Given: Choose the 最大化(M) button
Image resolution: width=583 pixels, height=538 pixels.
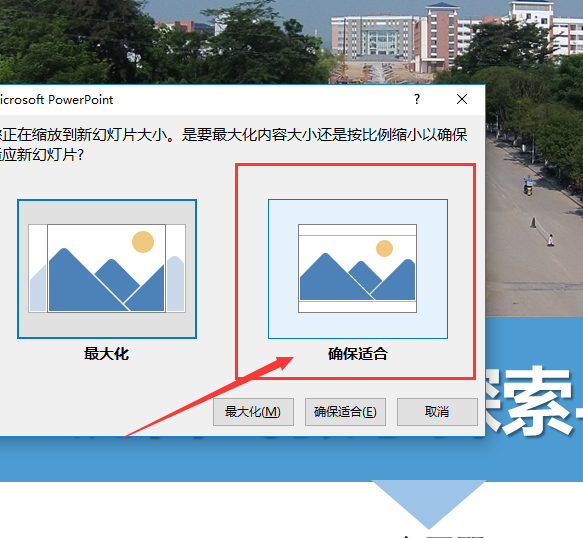Looking at the screenshot, I should 253,412.
